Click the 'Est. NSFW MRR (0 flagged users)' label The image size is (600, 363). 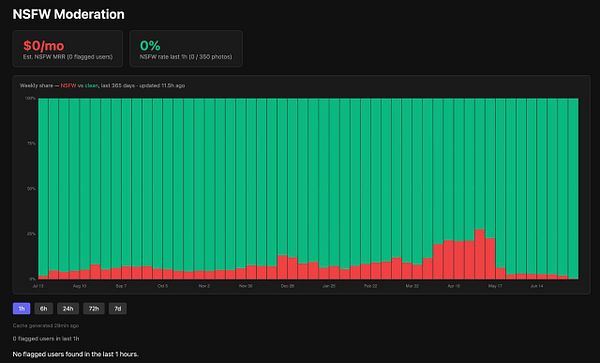[x=68, y=57]
